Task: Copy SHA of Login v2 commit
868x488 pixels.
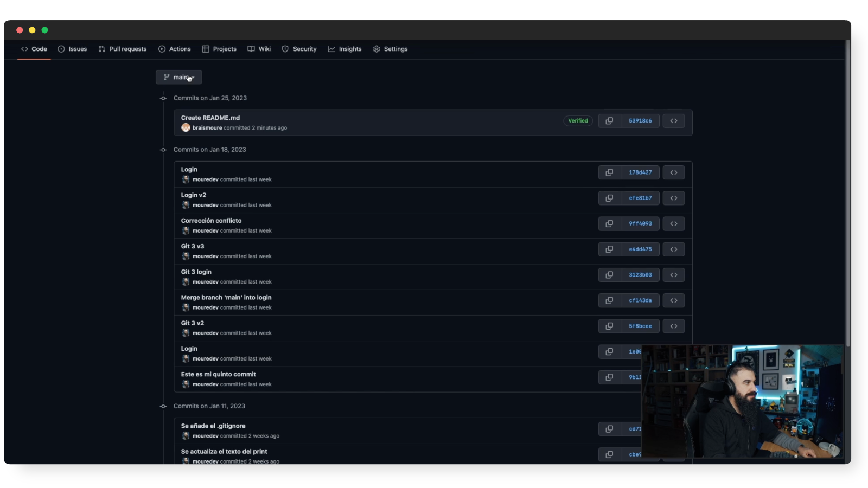Action: click(x=609, y=198)
